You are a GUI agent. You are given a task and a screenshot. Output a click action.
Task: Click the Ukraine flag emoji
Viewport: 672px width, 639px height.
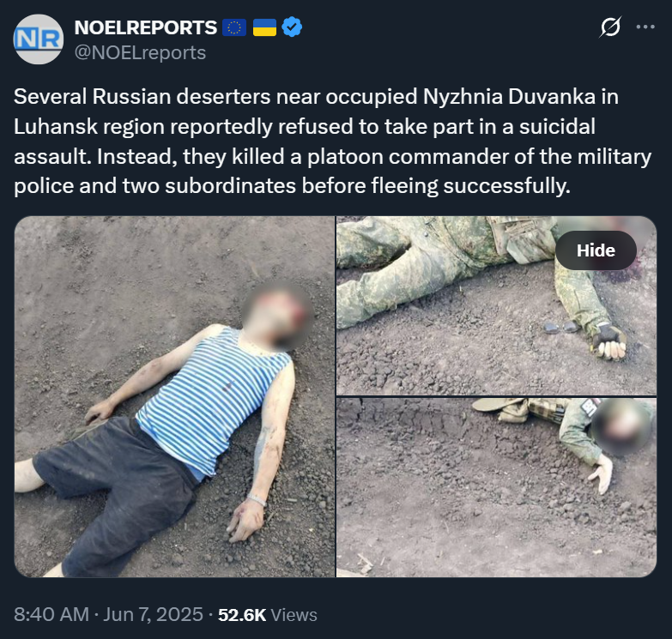point(264,27)
